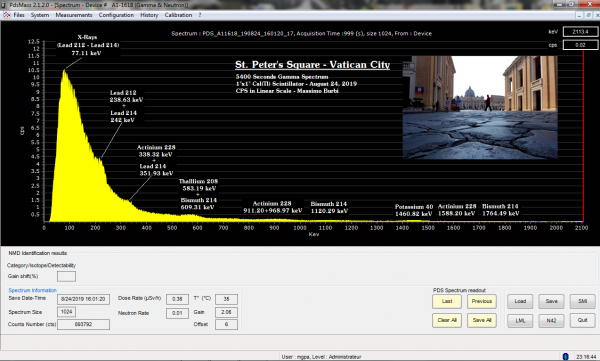This screenshot has width=600, height=361.
Task: Click the Category/Isotope/Detectability label
Action: pos(41,265)
